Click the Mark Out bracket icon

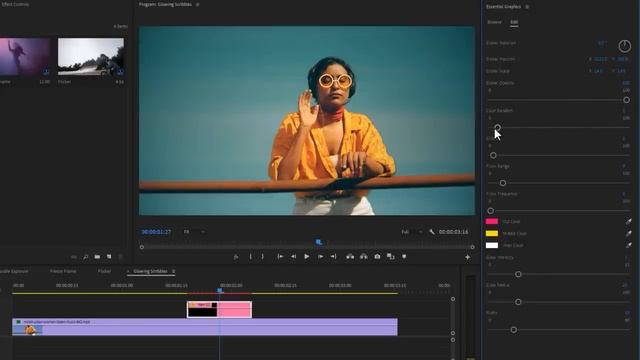pyautogui.click(x=262, y=257)
